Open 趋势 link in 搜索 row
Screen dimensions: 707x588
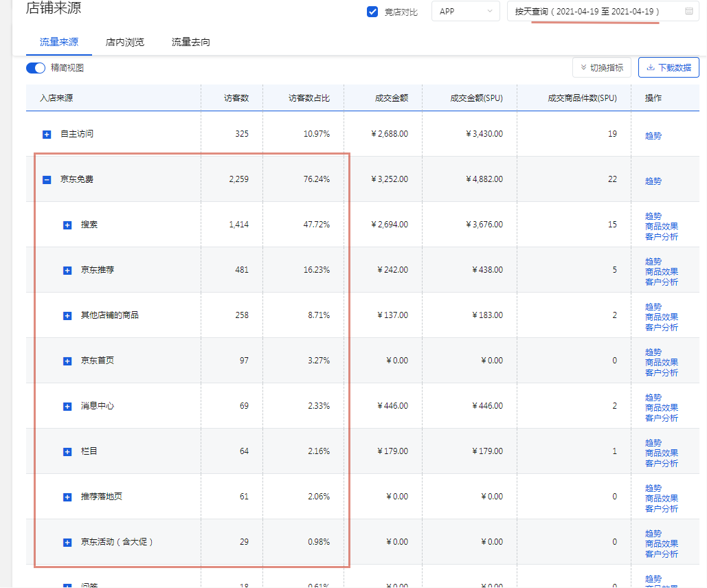(x=653, y=216)
